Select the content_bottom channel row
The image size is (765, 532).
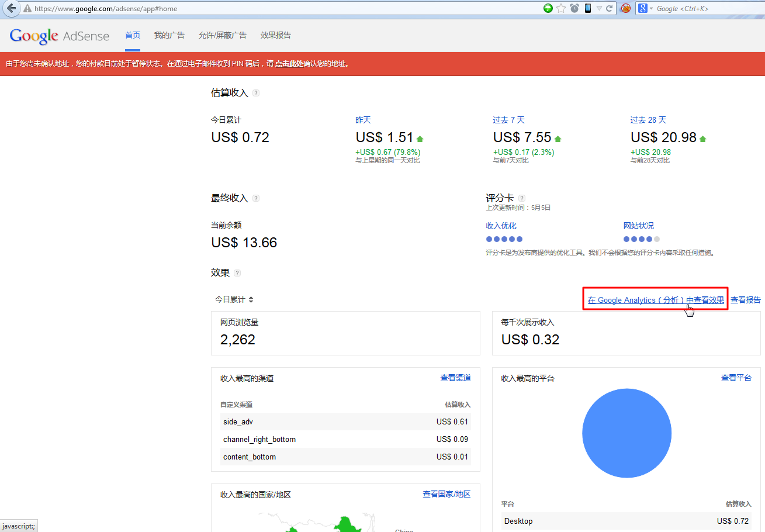point(345,457)
